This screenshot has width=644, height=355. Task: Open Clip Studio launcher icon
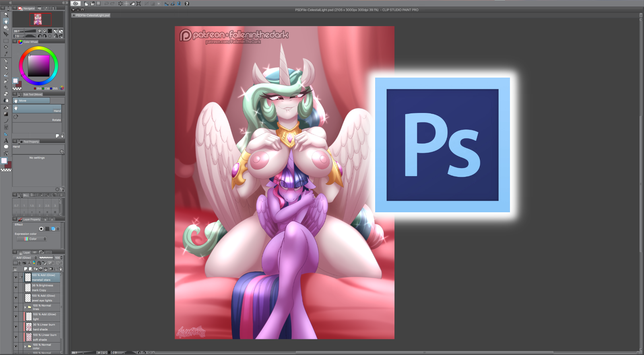click(x=76, y=4)
